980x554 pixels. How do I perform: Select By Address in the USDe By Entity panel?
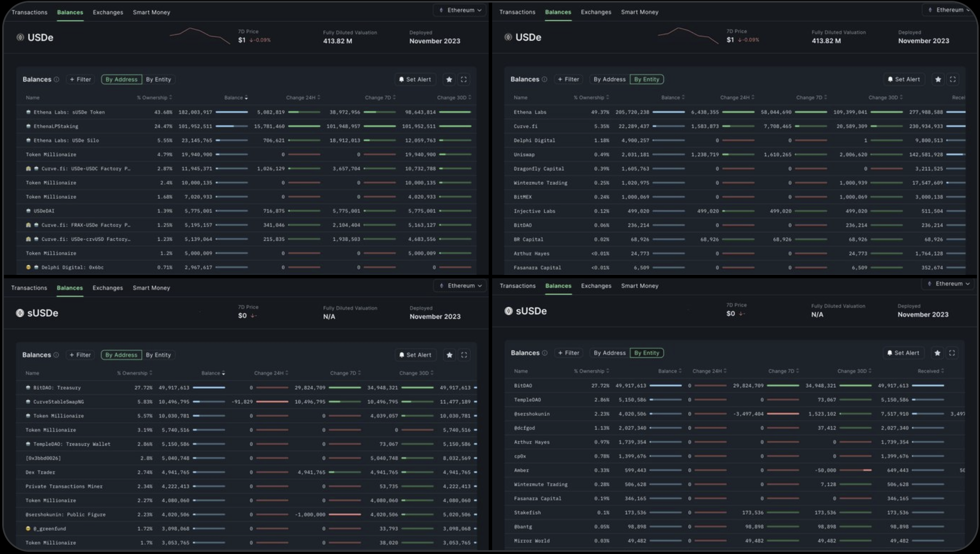(x=609, y=79)
